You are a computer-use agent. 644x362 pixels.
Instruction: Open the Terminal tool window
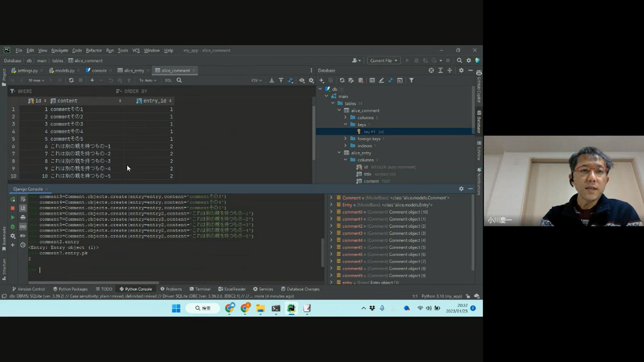pos(200,289)
